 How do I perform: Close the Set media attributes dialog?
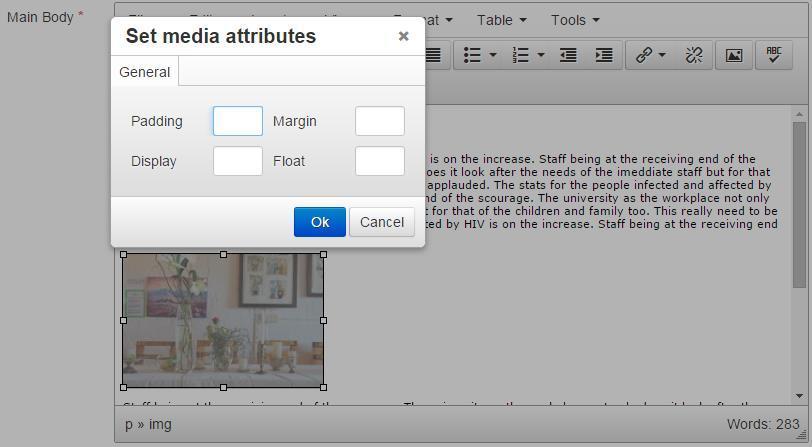point(403,36)
